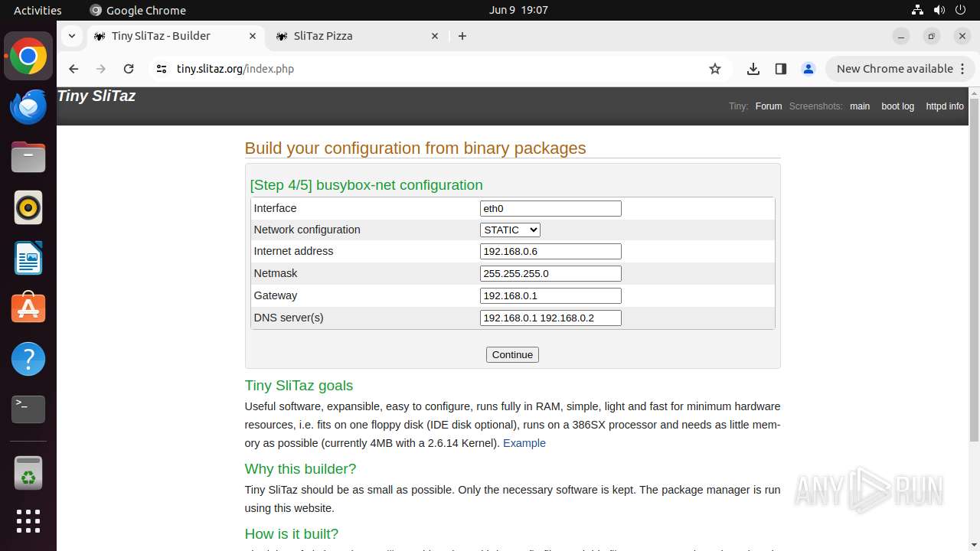Close the Tiny SliTaz - Builder tab
Screen dimensions: 980x551
coord(253,36)
